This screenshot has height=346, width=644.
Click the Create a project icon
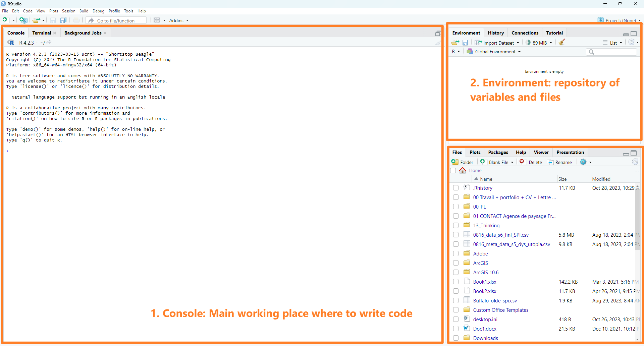click(x=23, y=20)
